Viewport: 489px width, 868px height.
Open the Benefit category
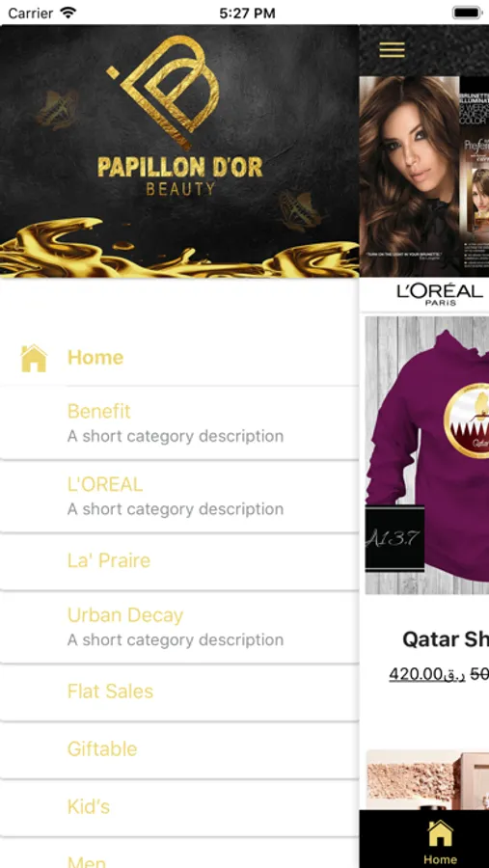[x=179, y=423]
